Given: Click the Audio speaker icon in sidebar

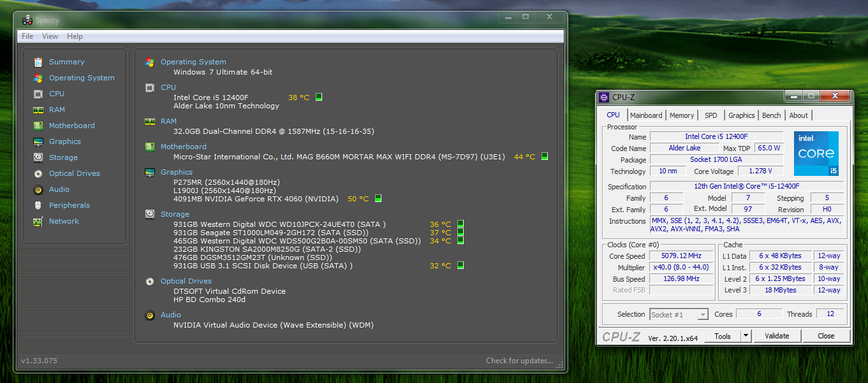Looking at the screenshot, I should click(x=38, y=189).
